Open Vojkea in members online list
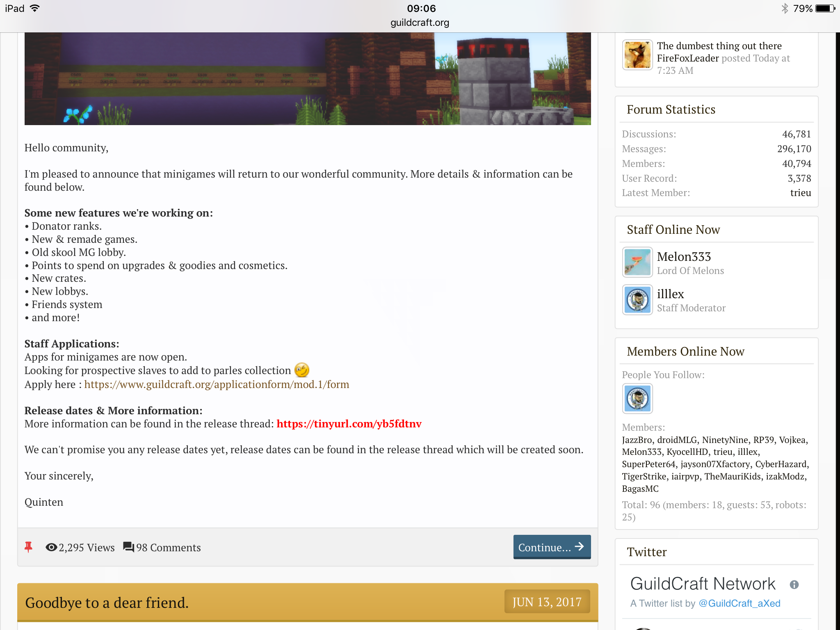The height and width of the screenshot is (630, 840). 792,440
